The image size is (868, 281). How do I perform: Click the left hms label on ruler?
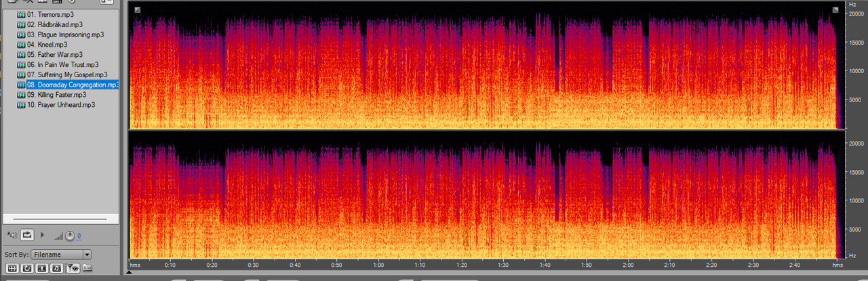136,265
